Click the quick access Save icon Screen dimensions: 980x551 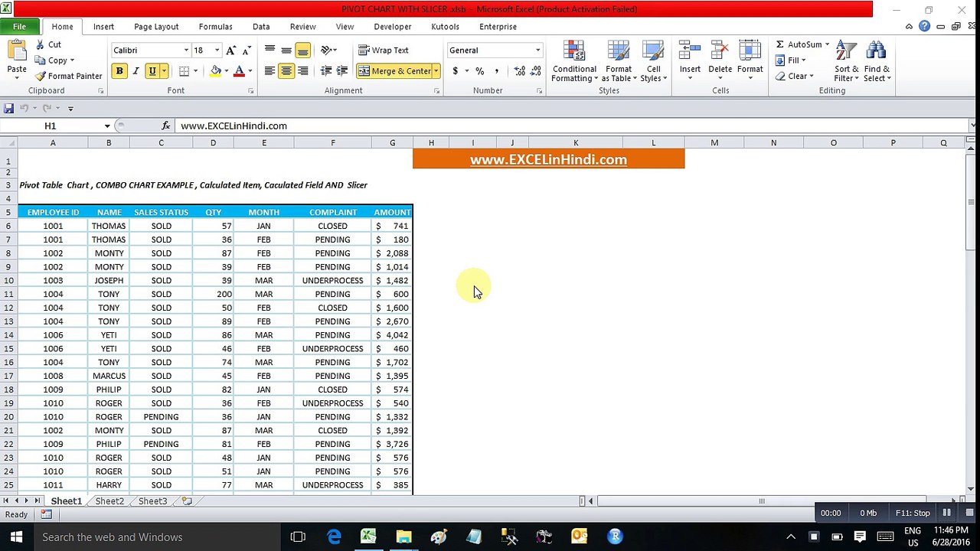click(x=8, y=108)
